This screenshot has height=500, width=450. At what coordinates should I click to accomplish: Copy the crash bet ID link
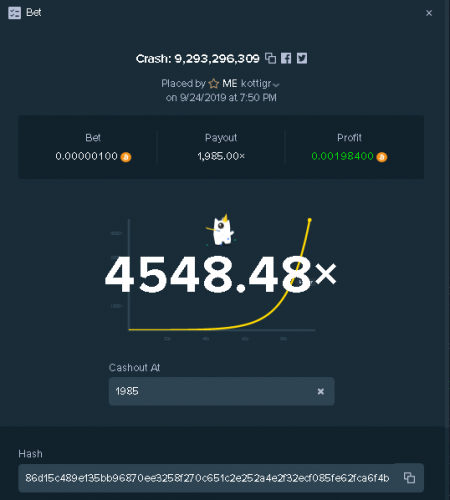[x=270, y=58]
